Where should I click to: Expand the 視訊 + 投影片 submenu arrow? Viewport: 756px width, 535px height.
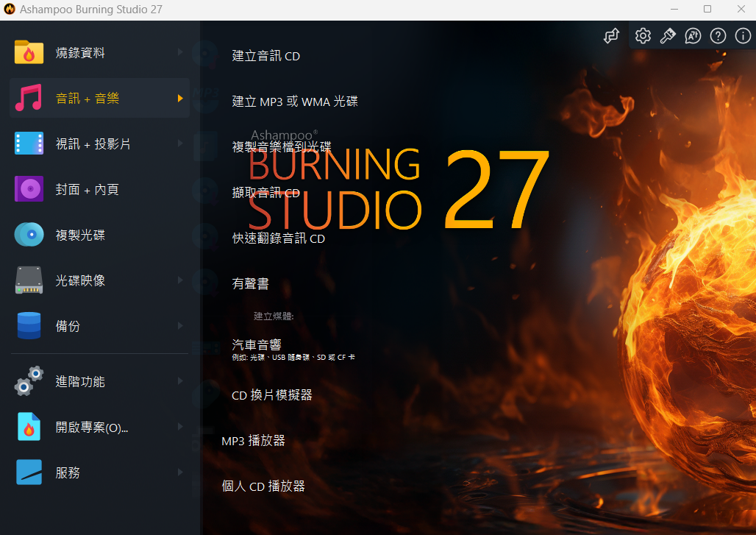pos(180,143)
